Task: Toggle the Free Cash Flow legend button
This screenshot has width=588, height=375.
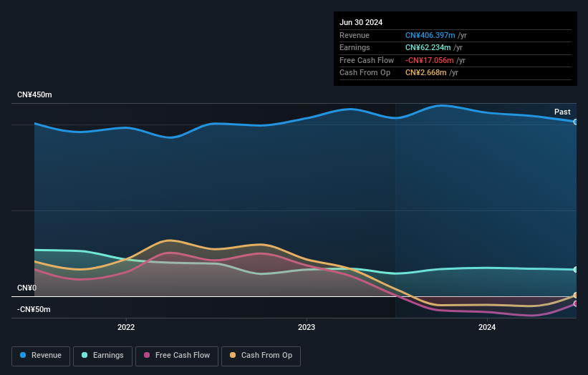Action: coord(177,356)
